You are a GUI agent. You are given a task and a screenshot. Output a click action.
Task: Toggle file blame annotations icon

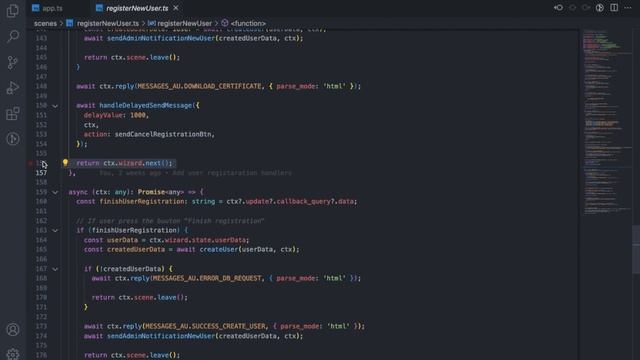pos(600,8)
